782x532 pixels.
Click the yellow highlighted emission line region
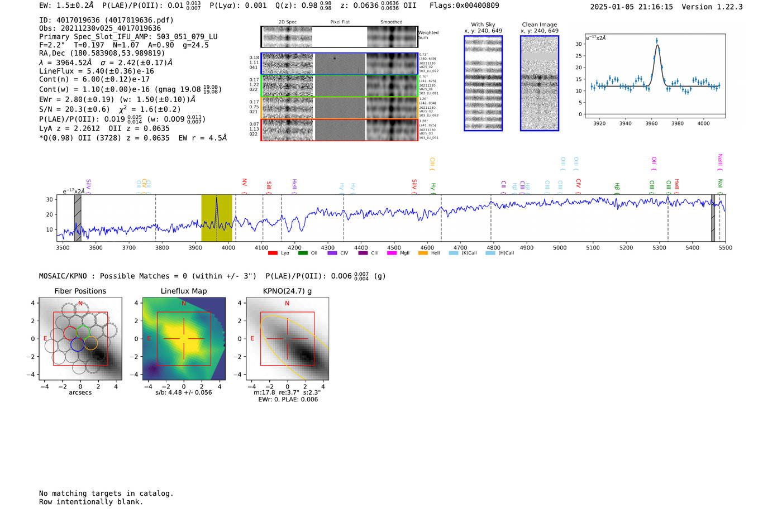pos(217,218)
